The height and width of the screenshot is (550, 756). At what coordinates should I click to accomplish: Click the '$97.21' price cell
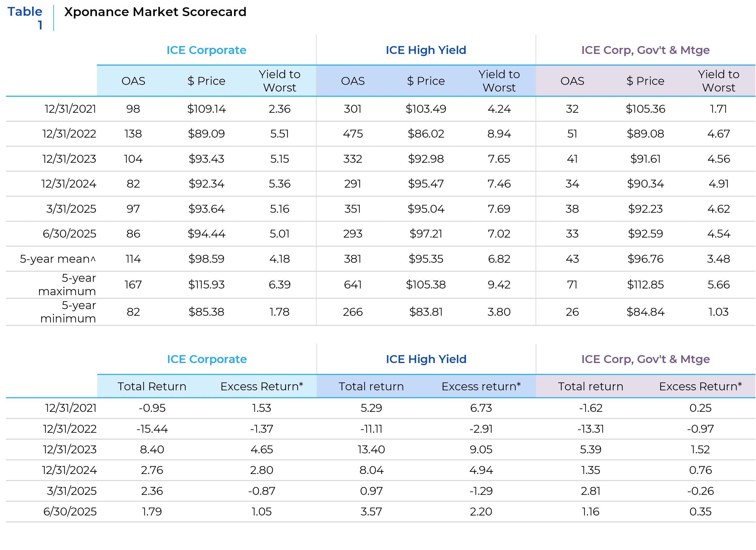tap(426, 233)
